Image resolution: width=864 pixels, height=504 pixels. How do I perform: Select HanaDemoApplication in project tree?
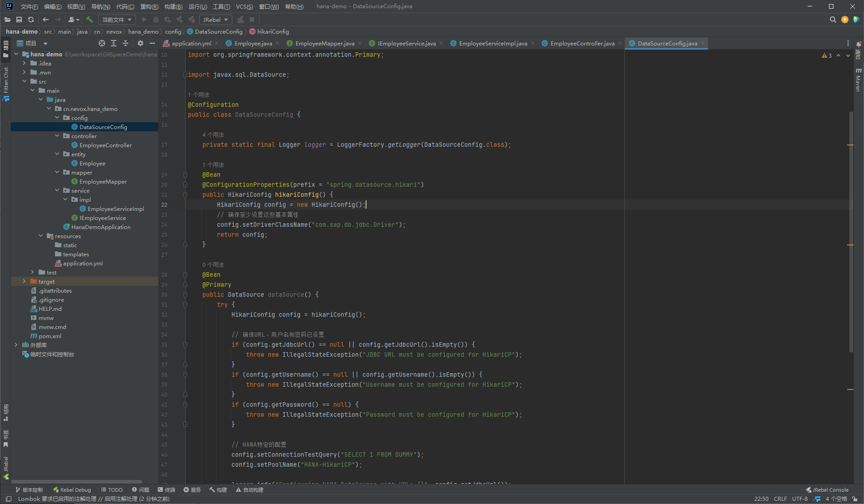pos(100,227)
